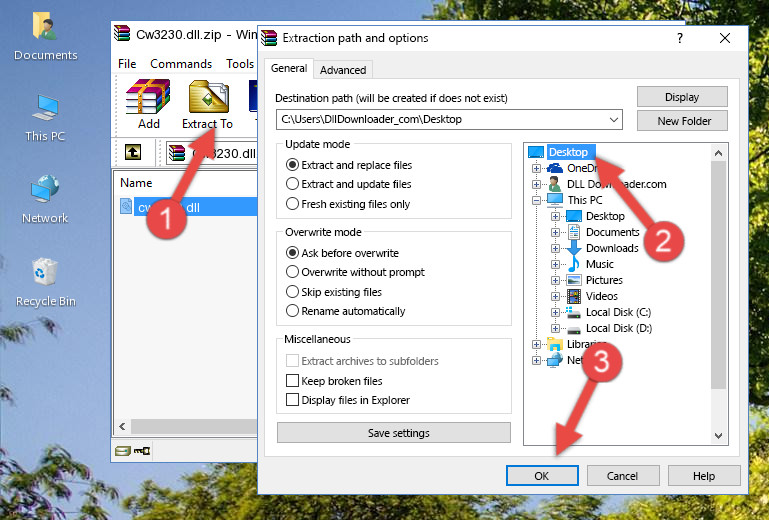This screenshot has height=520, width=769.
Task: Open Tools menu in WinRAR
Action: coord(240,64)
